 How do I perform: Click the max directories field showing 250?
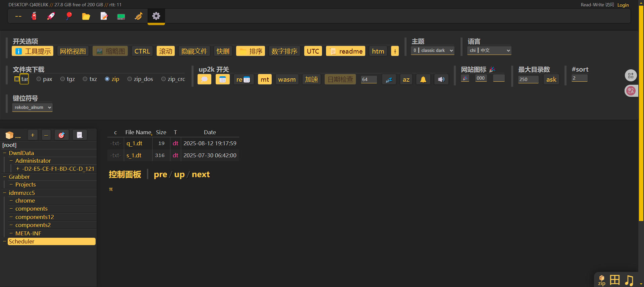click(528, 79)
